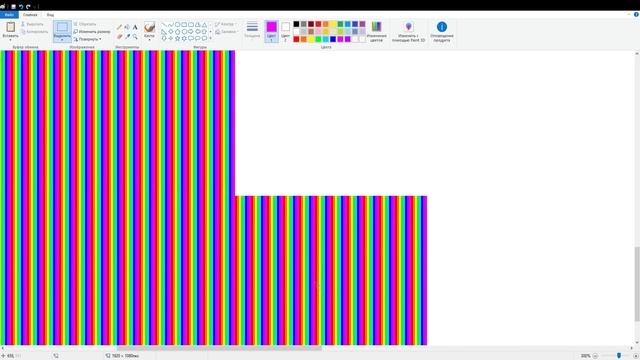This screenshot has height=360, width=640.
Task: Select the Color picker eyedropper tool
Action: (127, 36)
